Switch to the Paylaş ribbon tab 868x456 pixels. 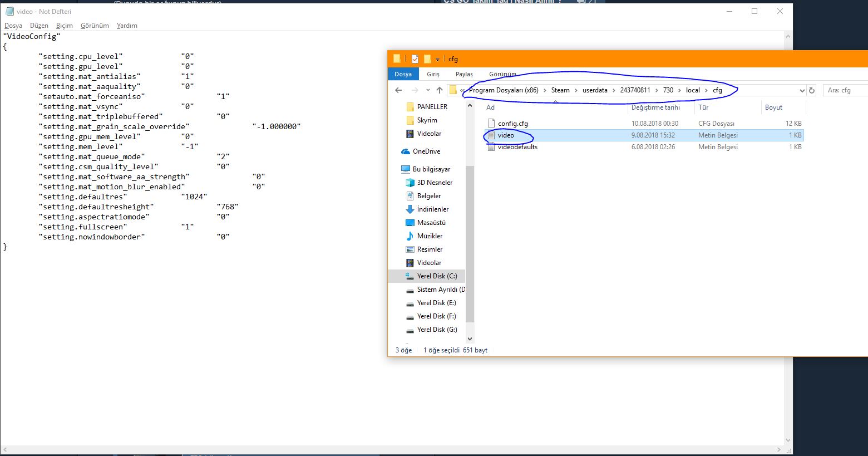coord(464,74)
